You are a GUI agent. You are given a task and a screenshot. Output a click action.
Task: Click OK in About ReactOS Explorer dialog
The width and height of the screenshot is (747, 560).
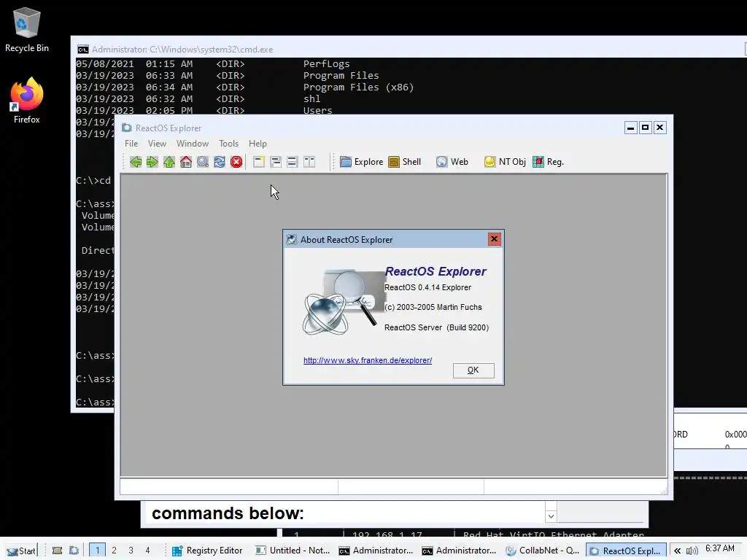coord(473,370)
